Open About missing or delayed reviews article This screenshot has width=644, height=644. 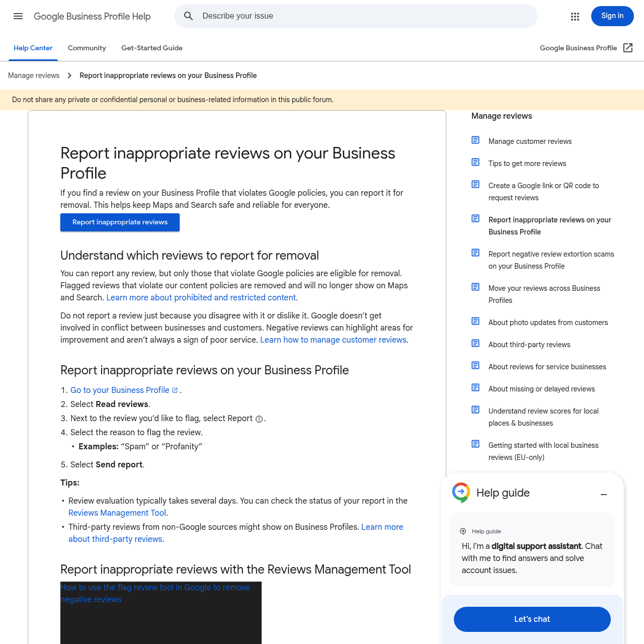point(541,389)
